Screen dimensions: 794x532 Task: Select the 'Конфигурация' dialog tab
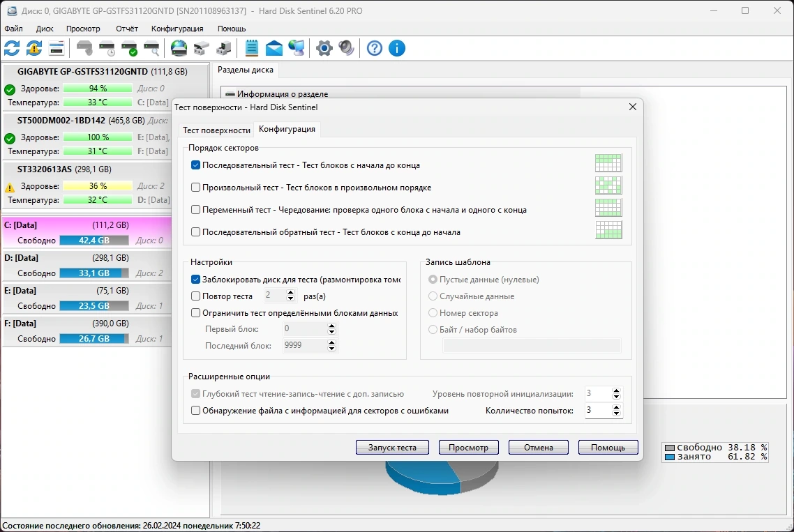(x=287, y=129)
